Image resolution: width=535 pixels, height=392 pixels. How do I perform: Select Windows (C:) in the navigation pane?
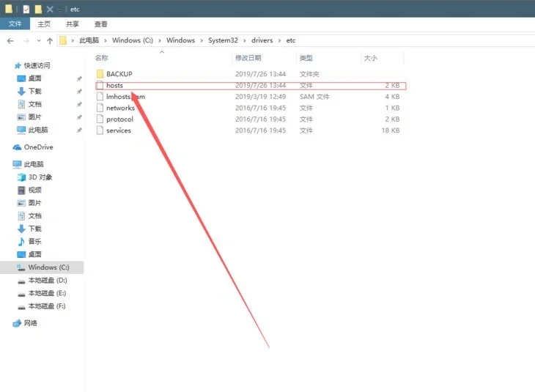48,267
